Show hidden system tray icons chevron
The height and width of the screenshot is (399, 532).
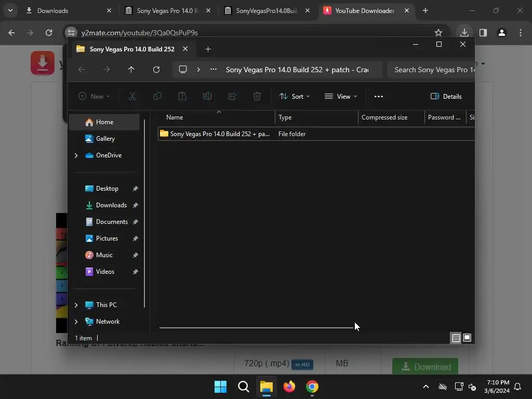click(426, 387)
